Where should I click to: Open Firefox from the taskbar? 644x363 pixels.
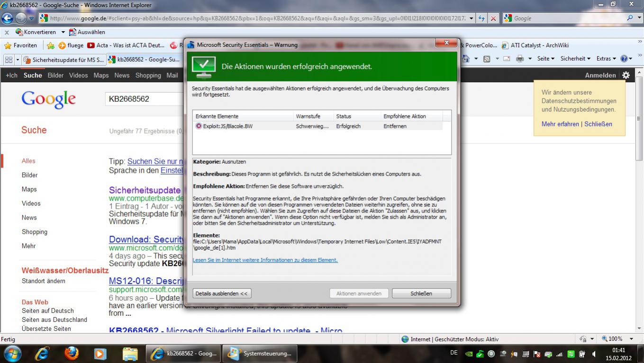pos(71,354)
